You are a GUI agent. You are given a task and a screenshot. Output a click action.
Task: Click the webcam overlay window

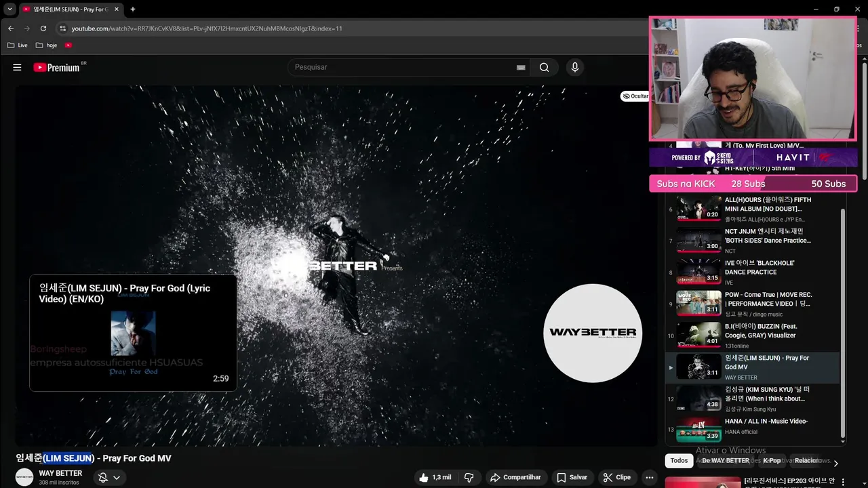pos(753,79)
